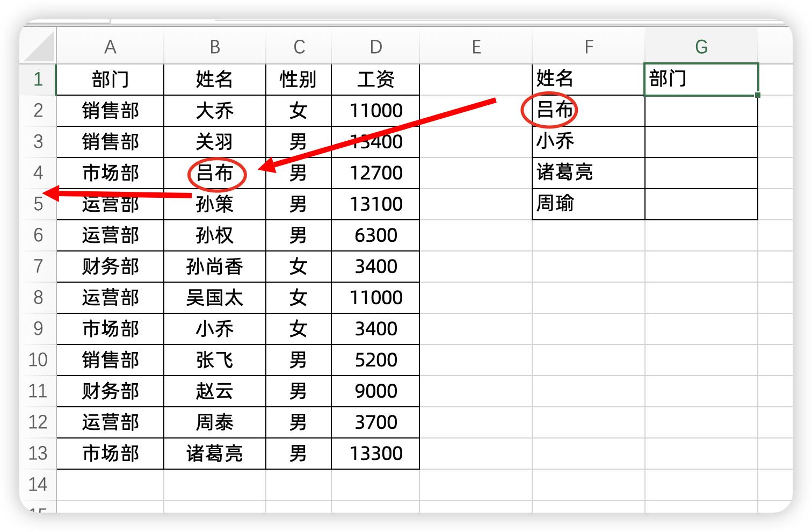Click cell D1 containing 工资
Screen dimensions: 812x532
(x=375, y=80)
